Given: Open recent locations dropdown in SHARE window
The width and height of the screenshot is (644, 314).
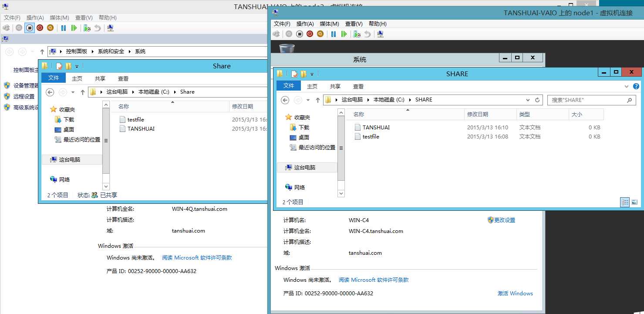Looking at the screenshot, I should click(308, 100).
